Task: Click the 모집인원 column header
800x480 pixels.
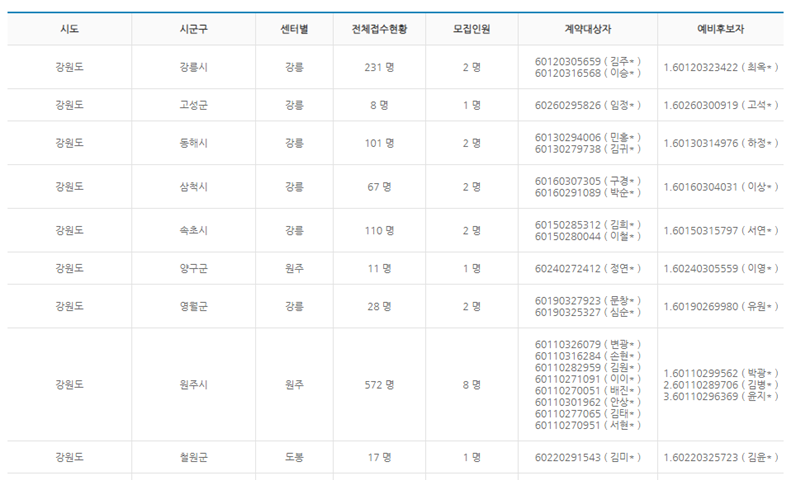Action: click(471, 29)
